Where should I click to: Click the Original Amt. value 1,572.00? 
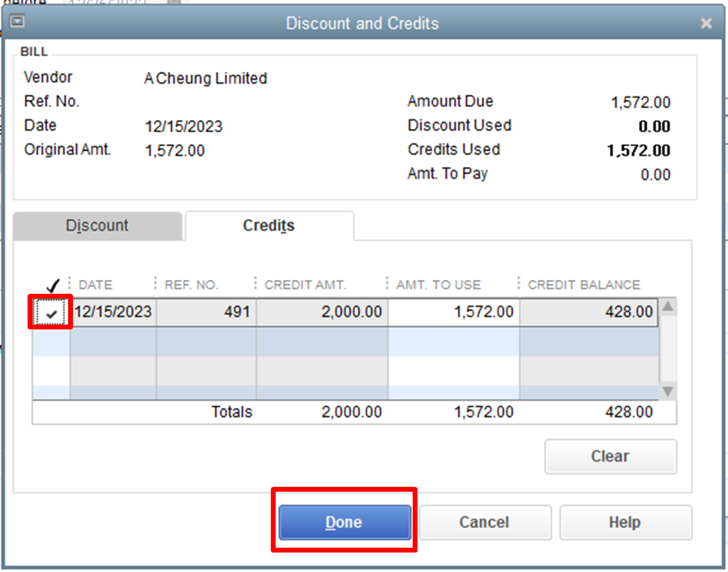tap(174, 151)
